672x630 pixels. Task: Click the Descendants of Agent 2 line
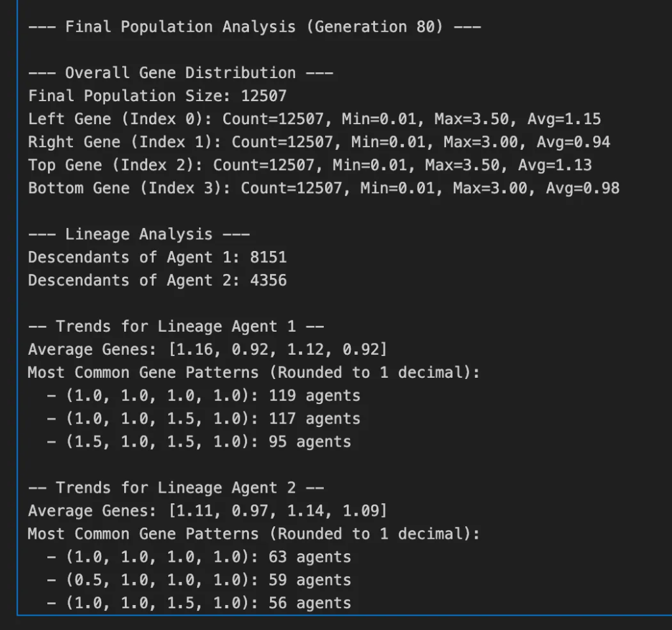click(x=157, y=281)
